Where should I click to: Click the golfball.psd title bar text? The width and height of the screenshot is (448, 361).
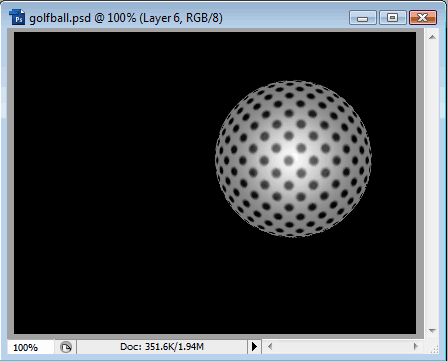click(126, 18)
